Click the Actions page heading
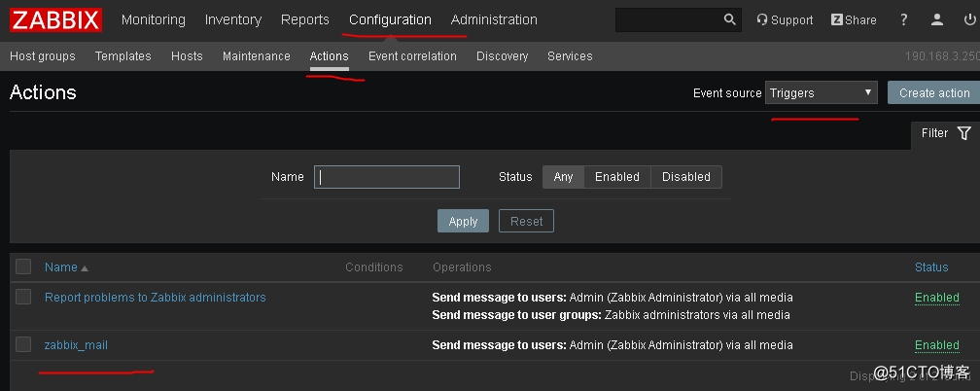The height and width of the screenshot is (391, 980). pos(43,92)
